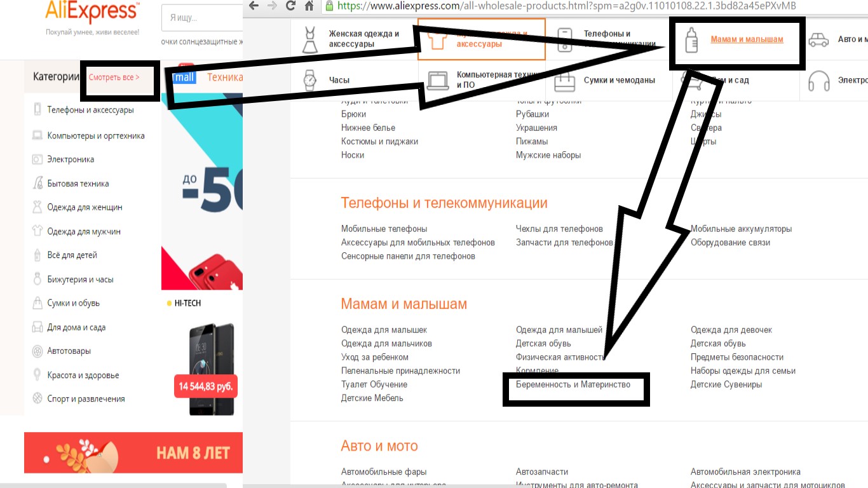The height and width of the screenshot is (488, 868).
Task: Click the icon beside Красота и здоровье
Action: (x=37, y=375)
